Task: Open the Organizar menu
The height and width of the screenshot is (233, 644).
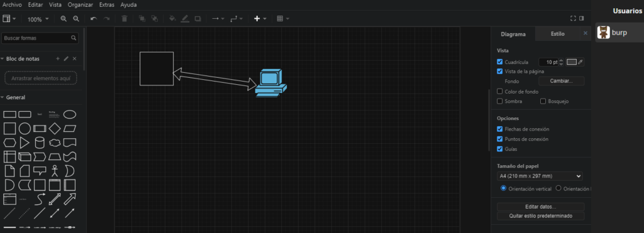Action: point(80,5)
